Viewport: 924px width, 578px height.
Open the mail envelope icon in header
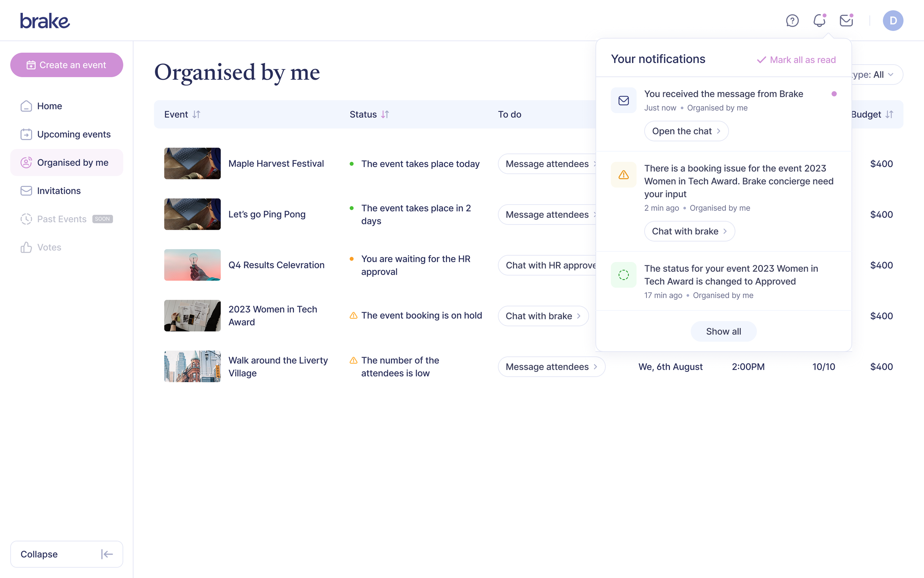point(846,21)
